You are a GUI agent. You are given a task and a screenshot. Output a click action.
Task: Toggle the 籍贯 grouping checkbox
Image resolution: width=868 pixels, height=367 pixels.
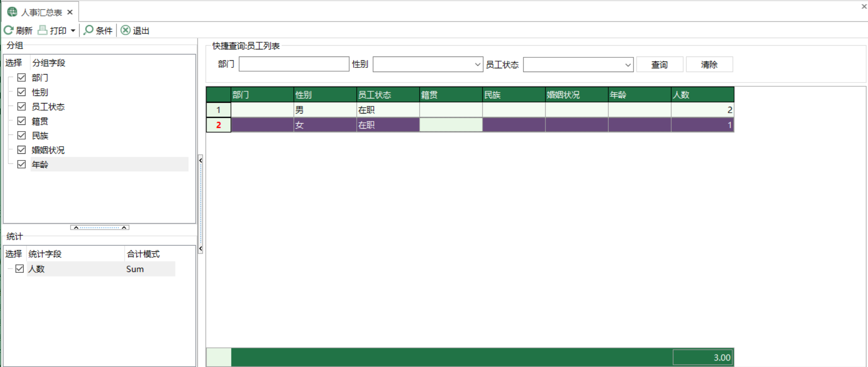click(x=21, y=121)
